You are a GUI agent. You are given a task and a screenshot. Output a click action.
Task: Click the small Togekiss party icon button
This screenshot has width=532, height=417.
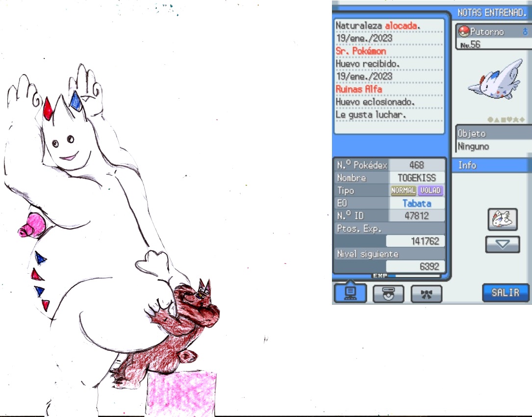[503, 219]
